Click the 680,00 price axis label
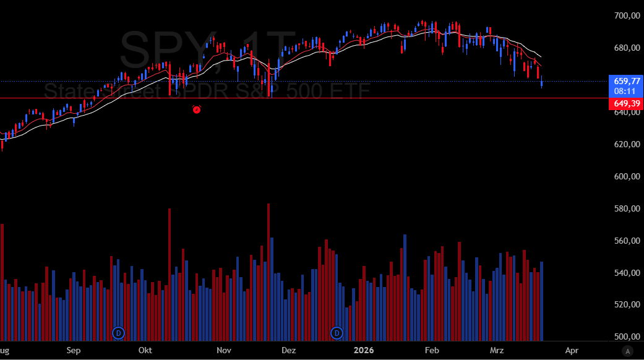644x360 pixels. pos(627,48)
